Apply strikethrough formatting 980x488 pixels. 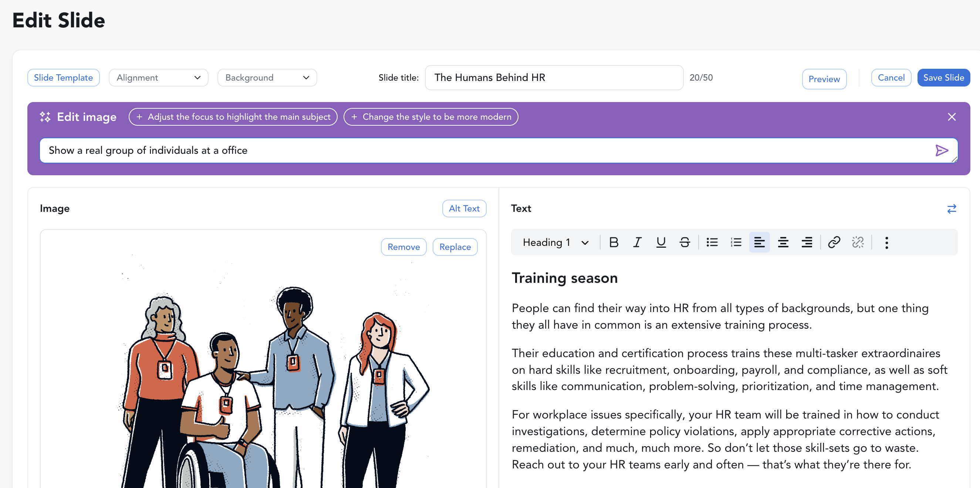click(685, 242)
